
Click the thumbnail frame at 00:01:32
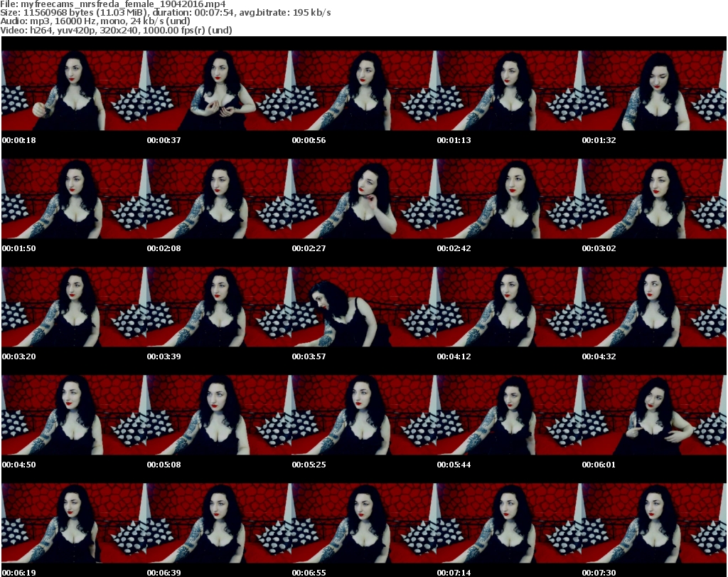654,90
